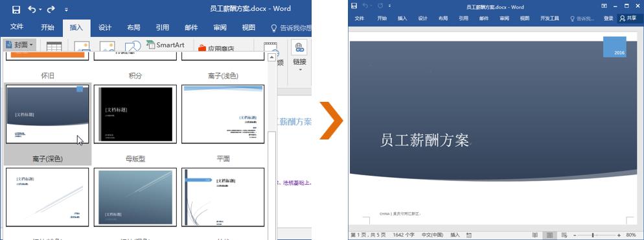The width and height of the screenshot is (644, 240).
Task: Click the 插入 insert mode indicator in status bar
Action: (455, 235)
